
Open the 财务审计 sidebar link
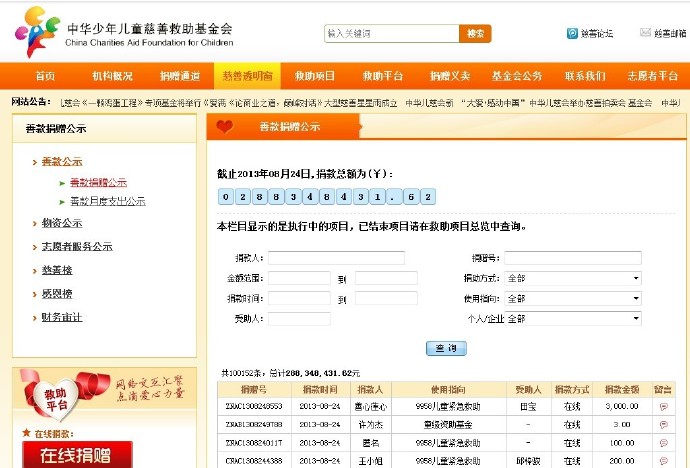coord(62,317)
